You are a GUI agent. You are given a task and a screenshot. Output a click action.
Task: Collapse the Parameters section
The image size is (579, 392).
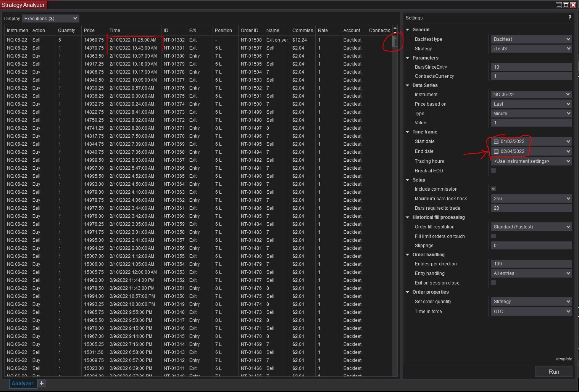click(x=408, y=58)
